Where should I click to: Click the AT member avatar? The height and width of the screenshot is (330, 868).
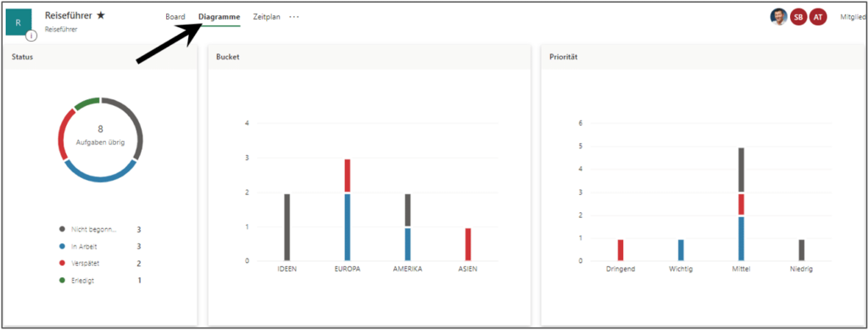click(x=818, y=17)
